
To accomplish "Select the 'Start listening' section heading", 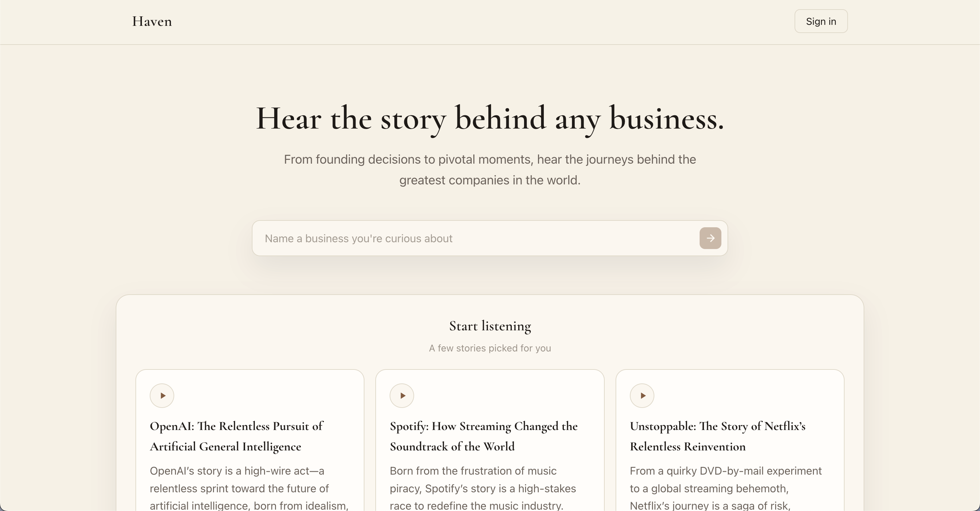I will click(490, 326).
